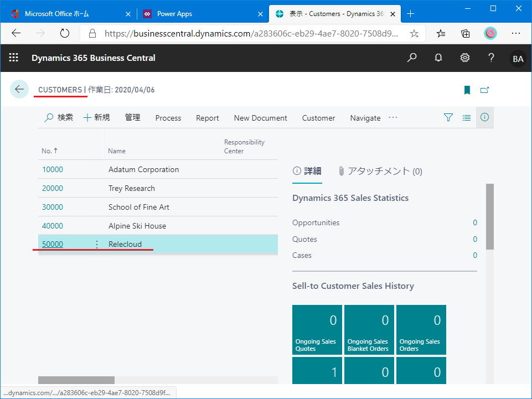The image size is (532, 399).
Task: Toggle the FactBox info pane icon
Action: [484, 117]
